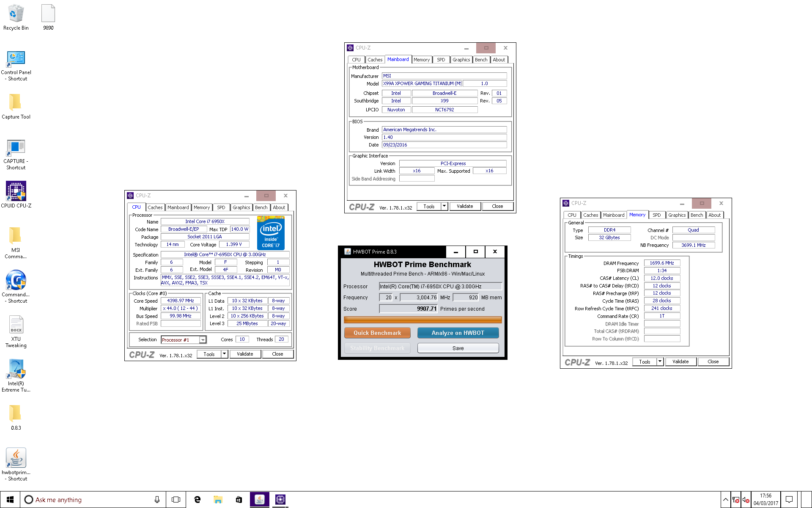
Task: Open the Recycle Bin desktop icon
Action: [x=16, y=17]
